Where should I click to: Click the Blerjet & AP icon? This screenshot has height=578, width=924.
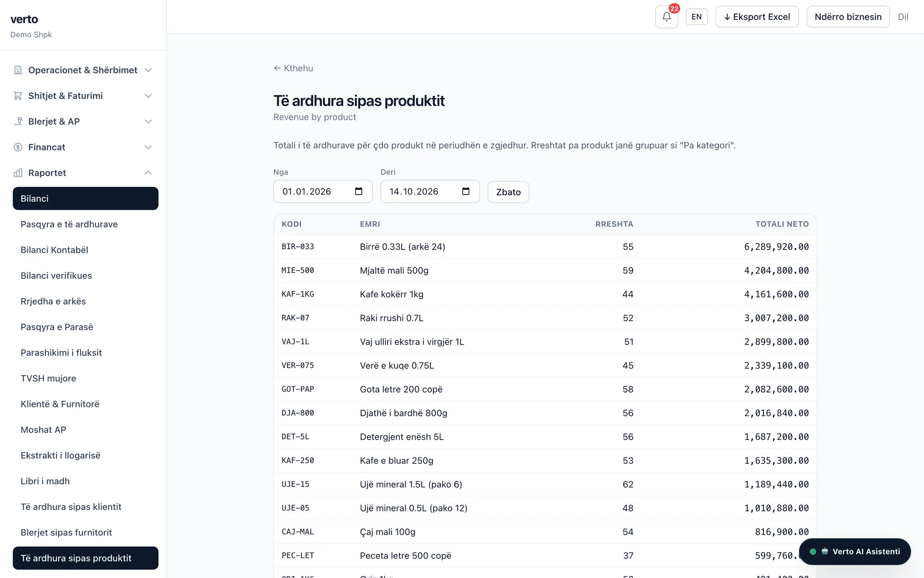click(18, 121)
